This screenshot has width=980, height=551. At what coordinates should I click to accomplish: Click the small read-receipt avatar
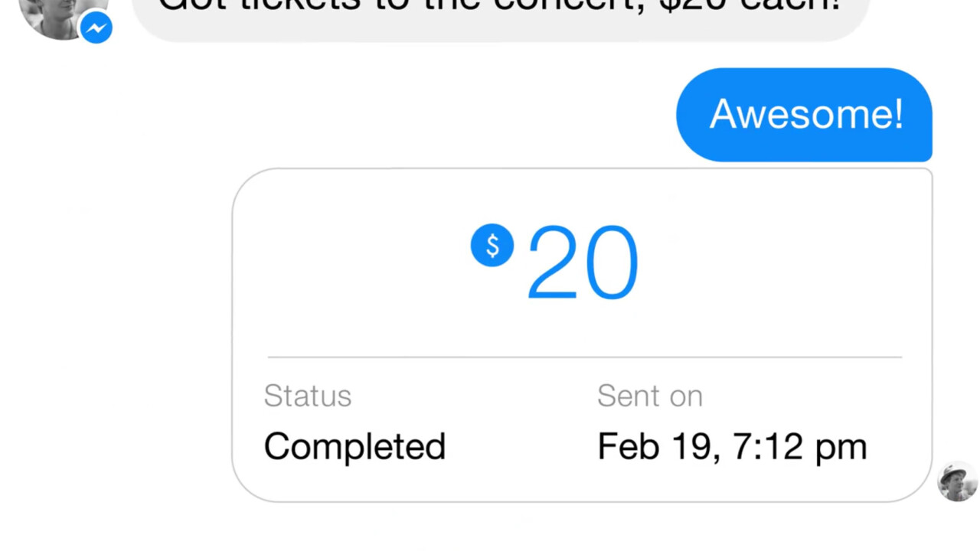coord(957,481)
